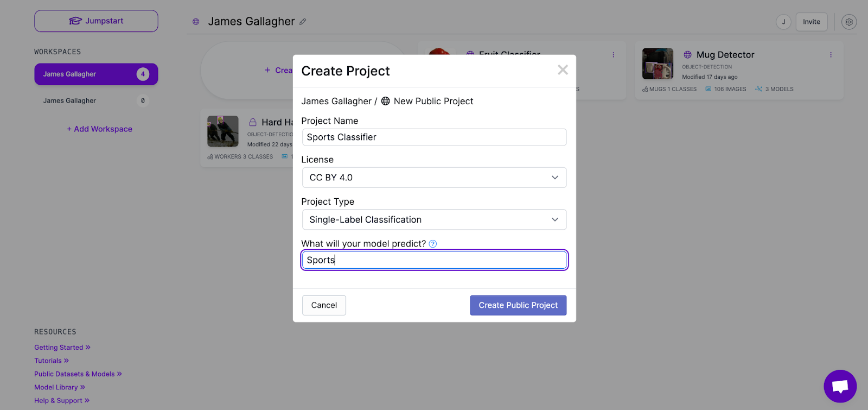
Task: Click the Add Workspace link
Action: point(100,129)
